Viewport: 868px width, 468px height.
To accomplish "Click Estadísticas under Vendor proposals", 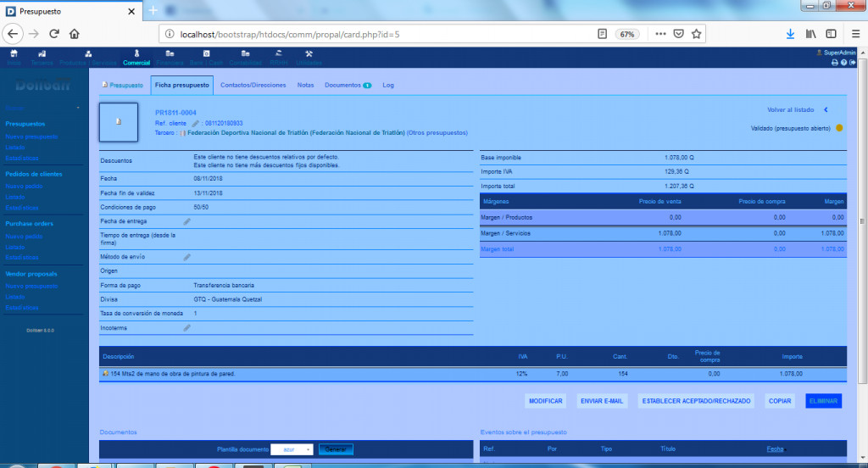I will point(21,308).
